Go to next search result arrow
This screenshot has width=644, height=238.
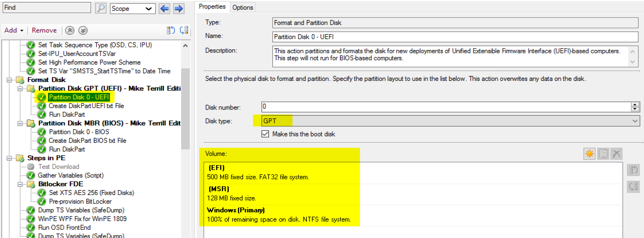coord(179,8)
